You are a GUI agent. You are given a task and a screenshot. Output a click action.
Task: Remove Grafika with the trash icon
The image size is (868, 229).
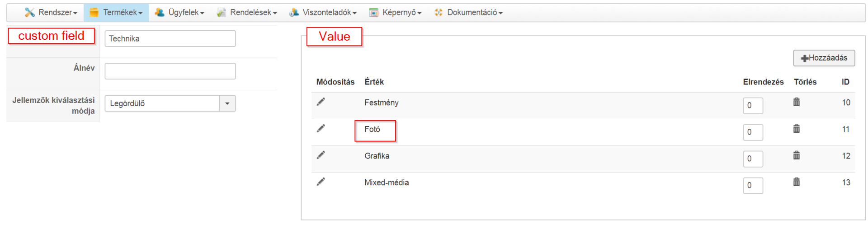pyautogui.click(x=796, y=155)
